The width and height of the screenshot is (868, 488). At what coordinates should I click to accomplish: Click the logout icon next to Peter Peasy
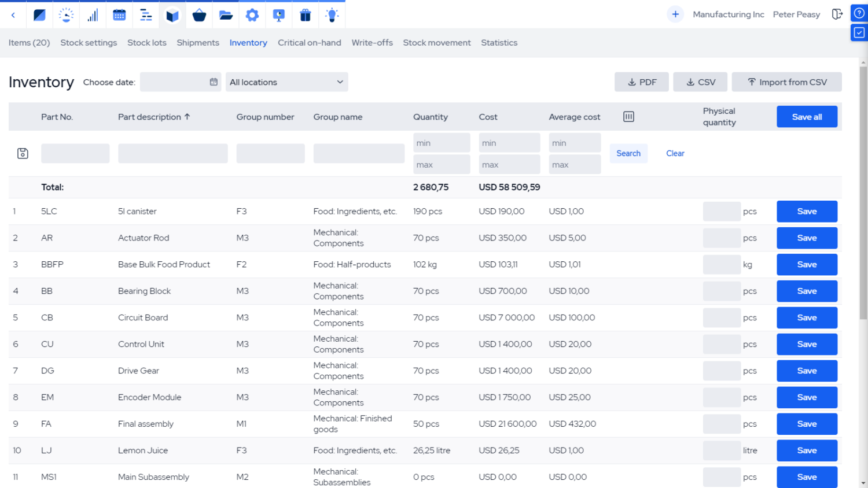[837, 14]
